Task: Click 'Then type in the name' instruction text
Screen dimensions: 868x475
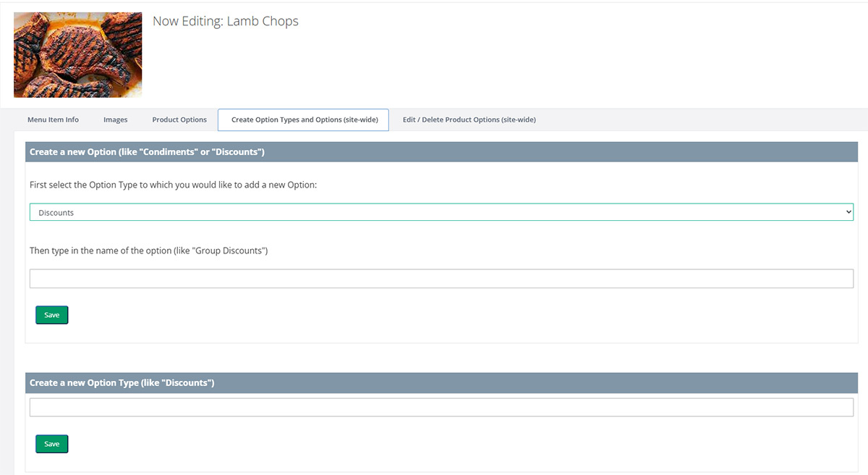Action: tap(149, 251)
